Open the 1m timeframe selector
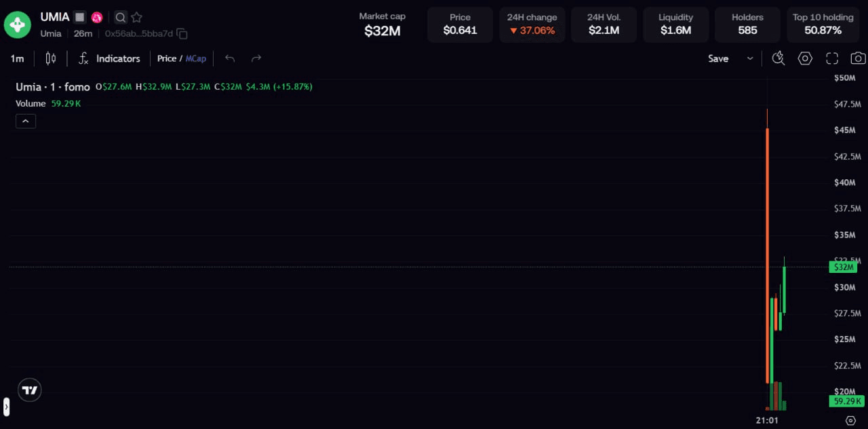This screenshot has width=868, height=429. [17, 58]
